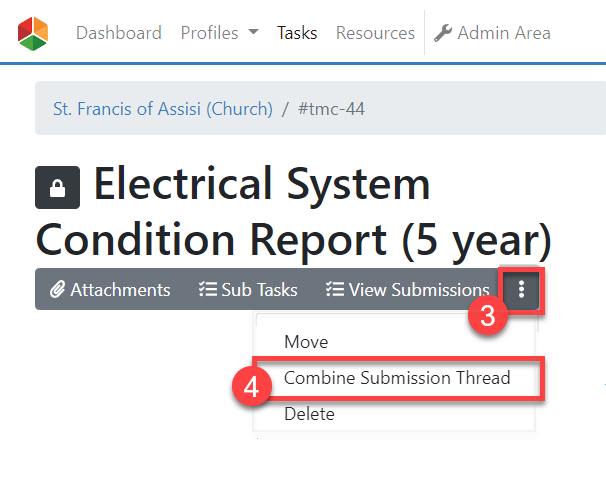Open the Attachments button
Image resolution: width=606 pixels, height=486 pixels.
109,290
